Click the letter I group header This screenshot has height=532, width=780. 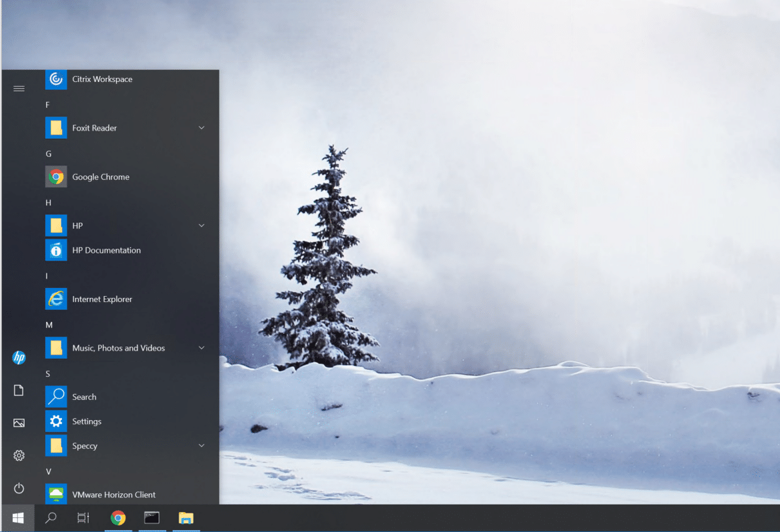click(x=47, y=276)
